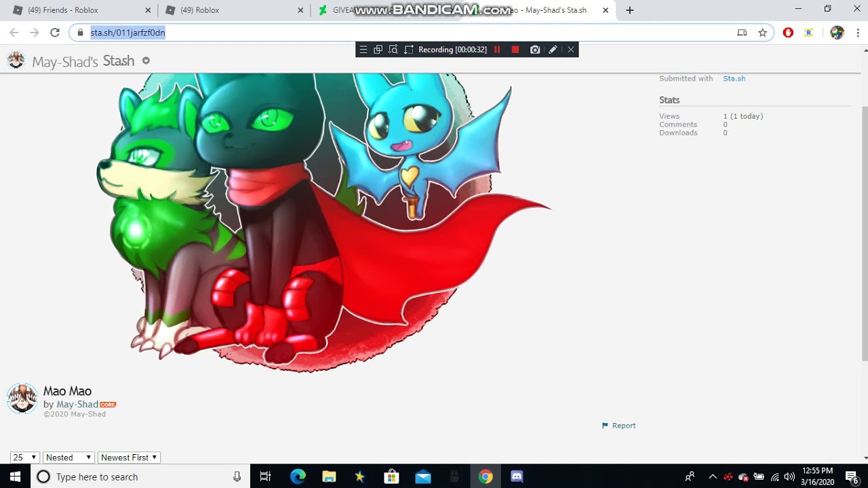Viewport: 868px width, 488px height.
Task: Open People icon in system tray
Action: 690,476
